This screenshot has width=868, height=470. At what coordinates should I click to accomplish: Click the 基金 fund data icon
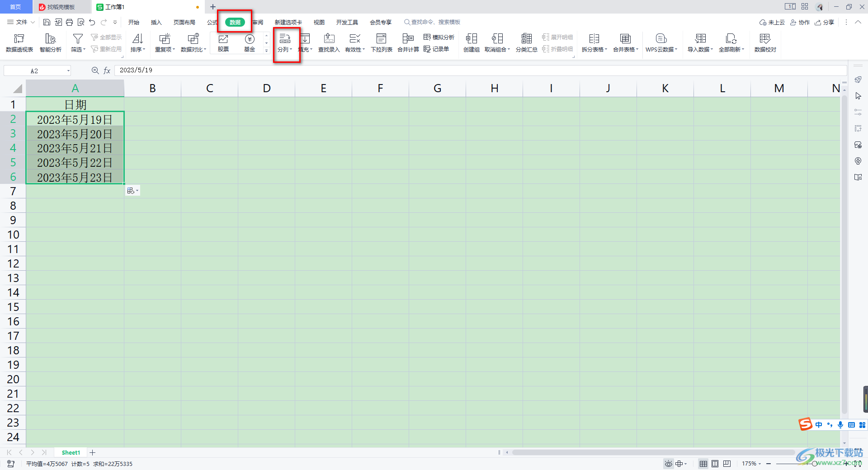(250, 43)
